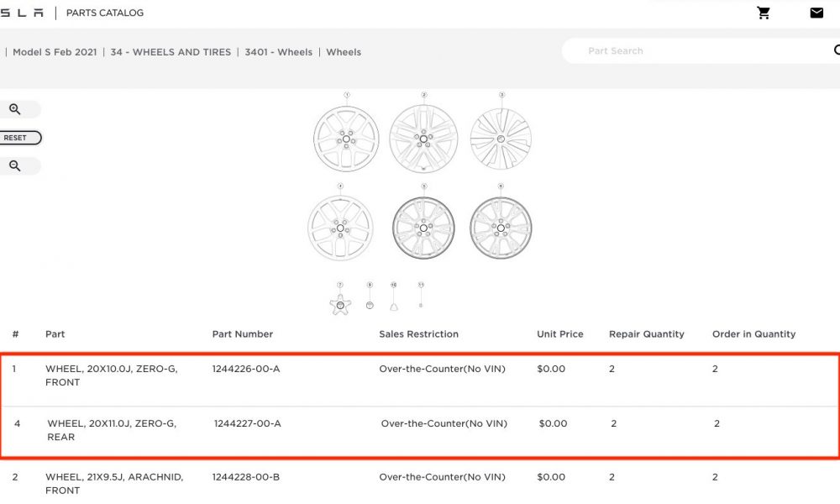Screen dimensions: 840x504
Task: Open the mail envelope icon
Action: click(816, 13)
